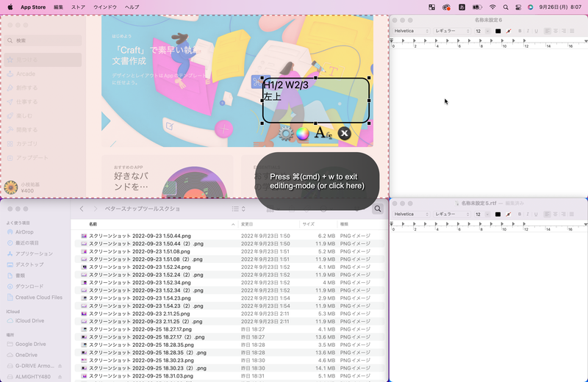Toggle italic in the 名称未設定6 window
The height and width of the screenshot is (382, 588).
pyautogui.click(x=528, y=31)
